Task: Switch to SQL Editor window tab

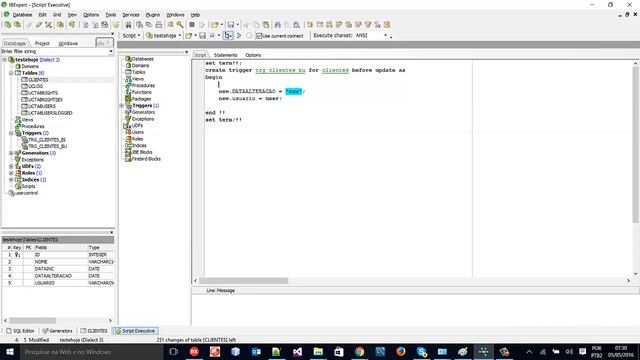Action: [x=20, y=331]
